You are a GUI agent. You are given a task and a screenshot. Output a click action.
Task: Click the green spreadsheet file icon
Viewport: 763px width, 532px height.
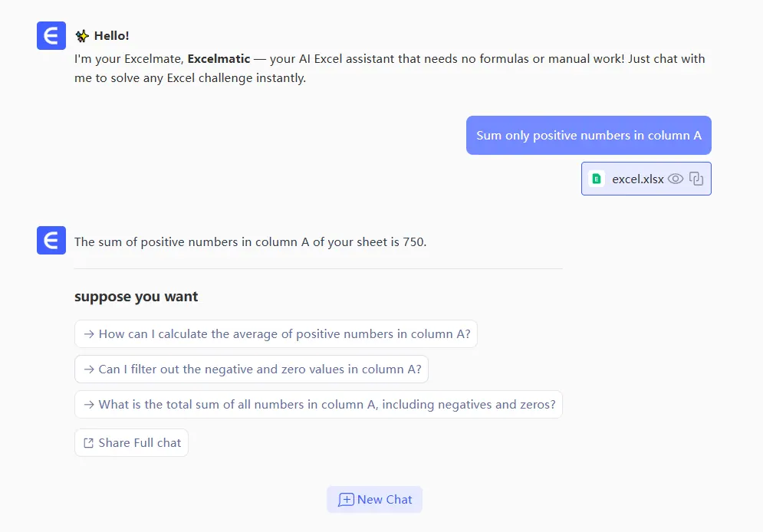click(597, 179)
